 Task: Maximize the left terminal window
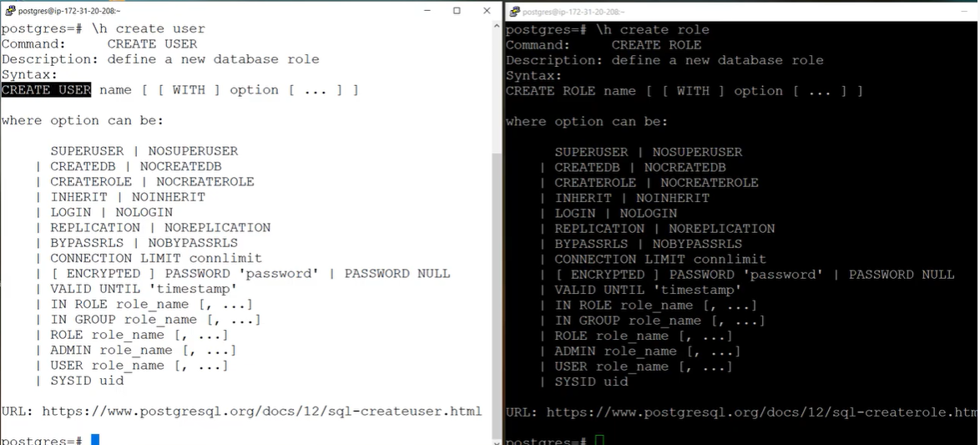pos(457,11)
